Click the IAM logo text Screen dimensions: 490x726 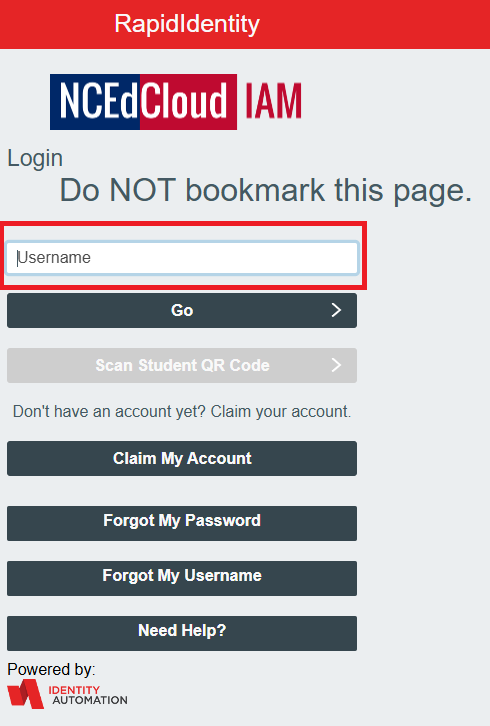coord(273,101)
